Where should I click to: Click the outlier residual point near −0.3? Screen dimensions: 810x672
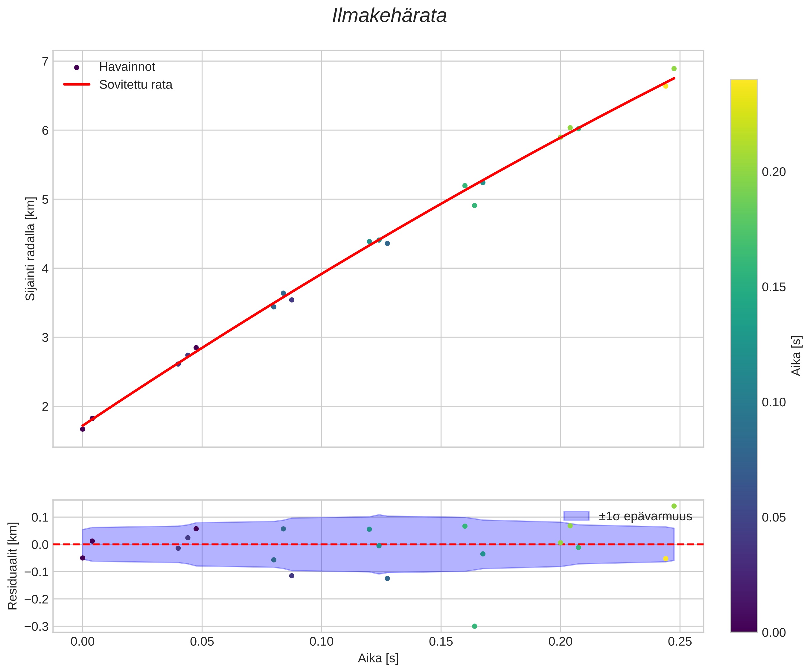pyautogui.click(x=474, y=626)
